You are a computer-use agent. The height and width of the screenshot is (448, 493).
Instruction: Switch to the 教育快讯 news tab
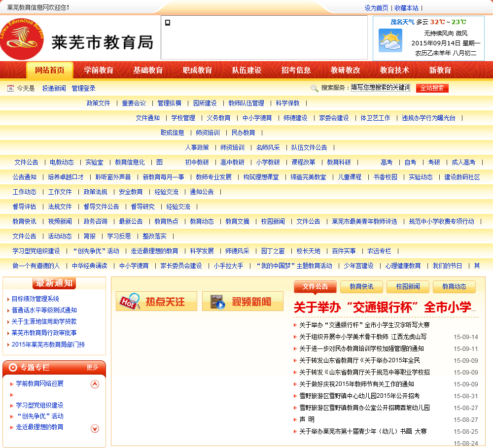click(361, 286)
